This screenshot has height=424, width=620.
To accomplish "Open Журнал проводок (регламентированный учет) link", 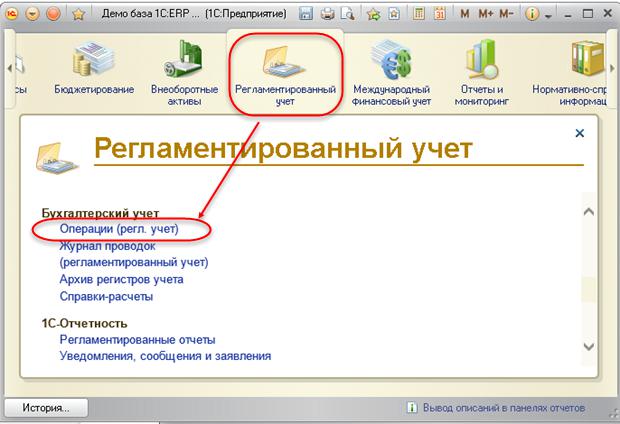I will click(x=134, y=254).
